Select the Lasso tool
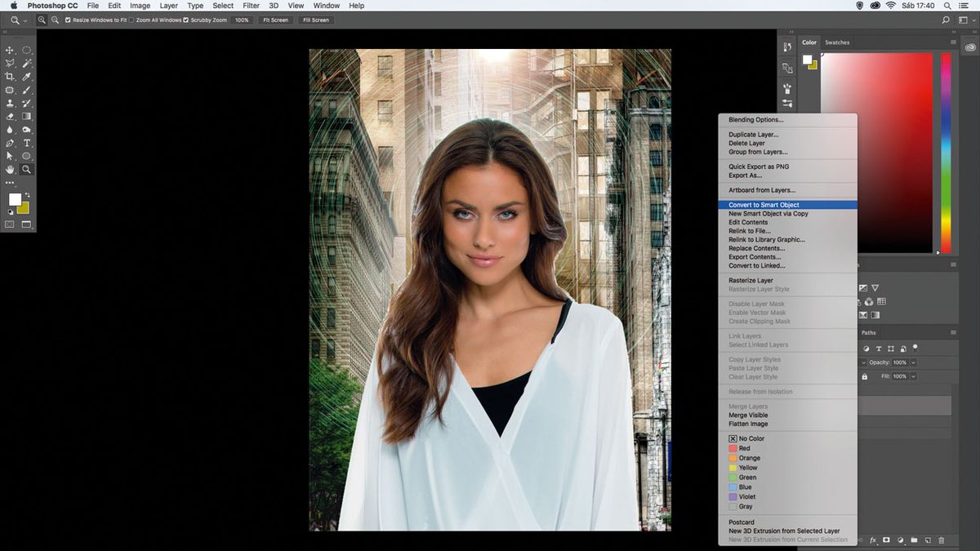 (9, 64)
